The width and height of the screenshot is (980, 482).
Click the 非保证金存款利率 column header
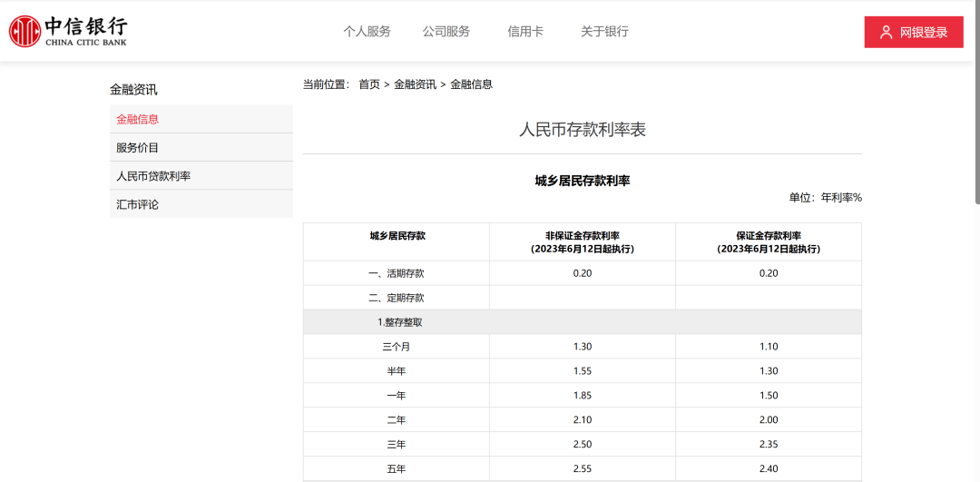pos(583,242)
